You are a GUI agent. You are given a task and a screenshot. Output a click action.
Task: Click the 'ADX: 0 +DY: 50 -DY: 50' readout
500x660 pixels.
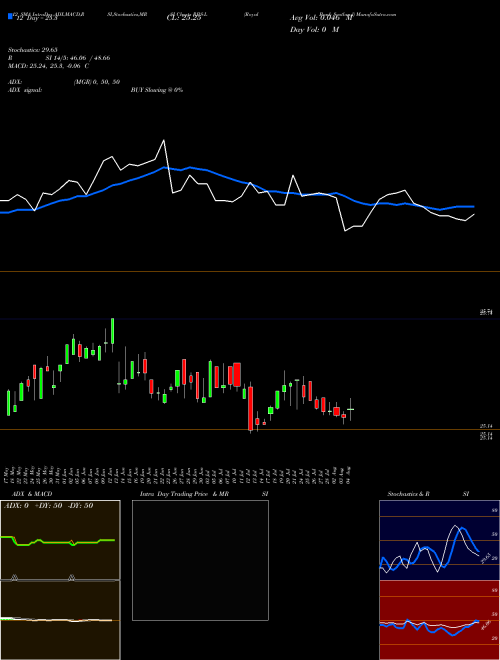(x=48, y=506)
